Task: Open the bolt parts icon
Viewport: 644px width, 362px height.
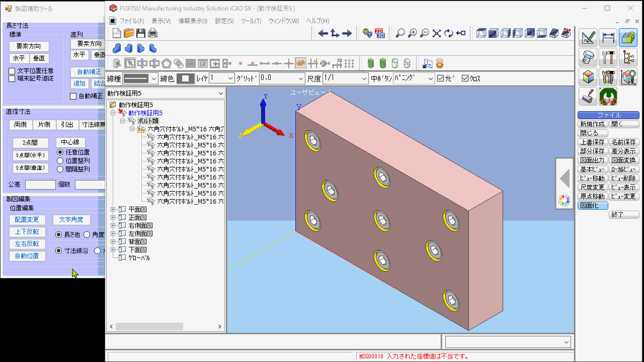Action: [588, 57]
